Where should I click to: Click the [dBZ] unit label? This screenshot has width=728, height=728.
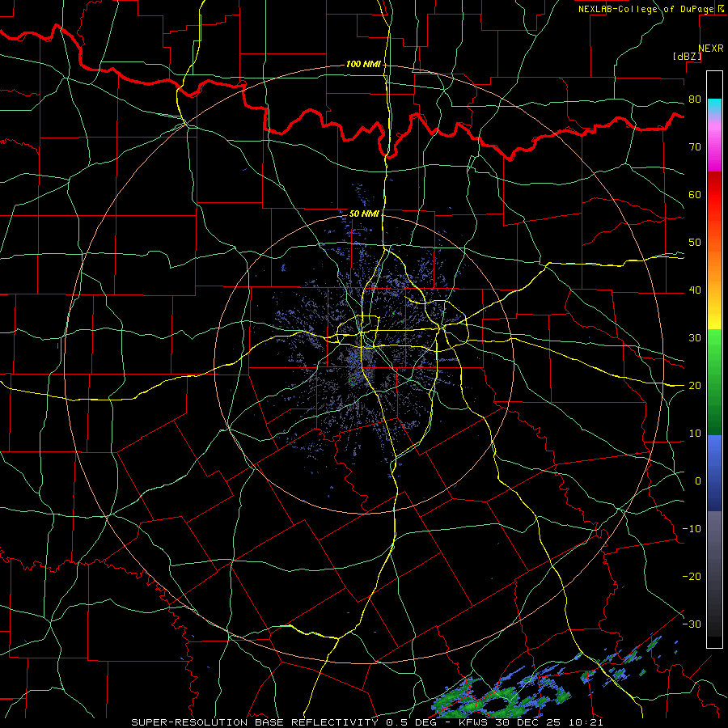(687, 57)
